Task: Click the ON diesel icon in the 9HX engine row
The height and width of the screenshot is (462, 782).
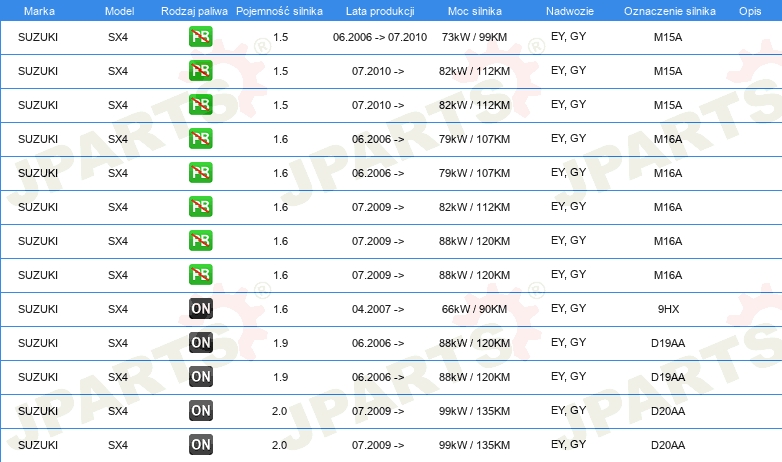Action: pyautogui.click(x=200, y=309)
